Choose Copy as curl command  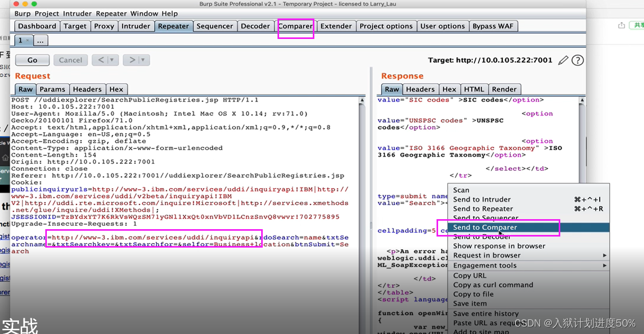(x=528, y=285)
